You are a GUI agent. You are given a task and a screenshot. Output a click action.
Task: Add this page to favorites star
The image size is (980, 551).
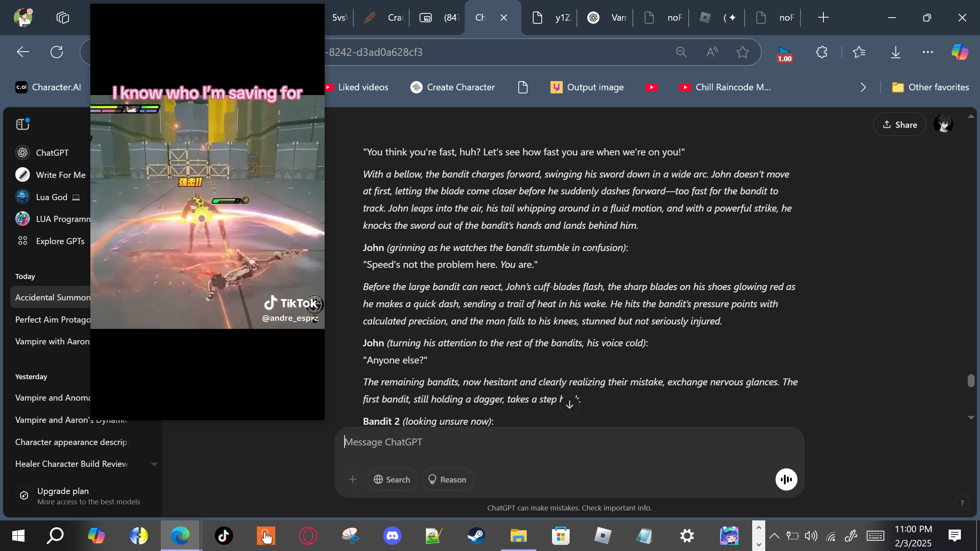[743, 52]
